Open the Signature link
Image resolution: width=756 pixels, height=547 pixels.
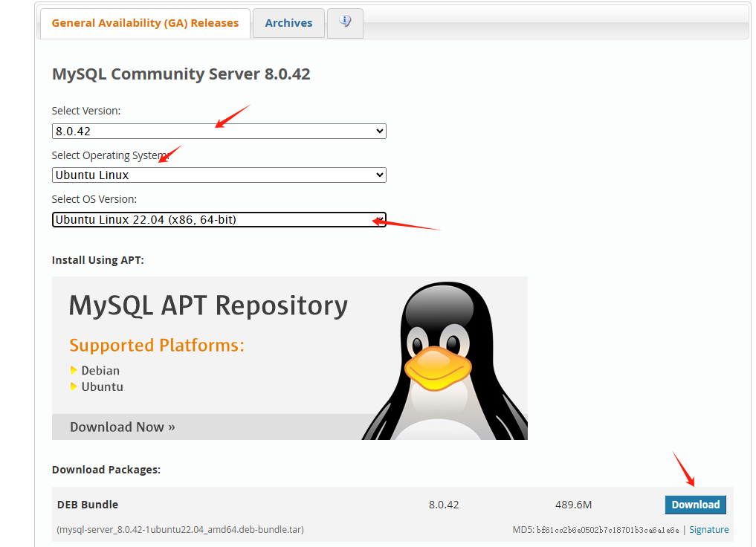click(708, 529)
